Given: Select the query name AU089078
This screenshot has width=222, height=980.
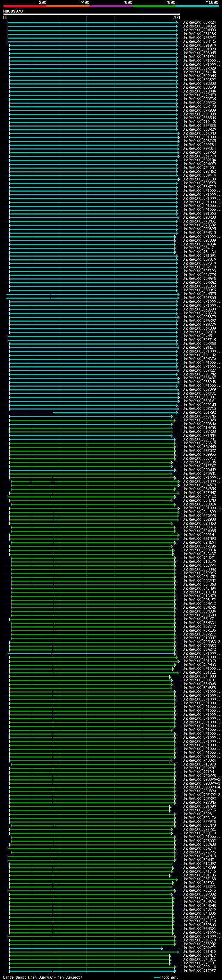Looking at the screenshot, I should click(13, 11).
